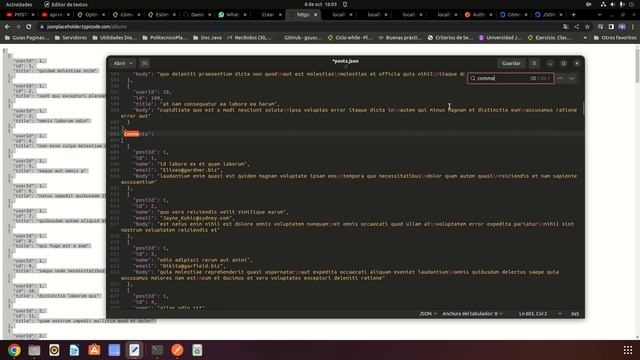Open the Guías Páginas bookmark folder

coord(27,38)
